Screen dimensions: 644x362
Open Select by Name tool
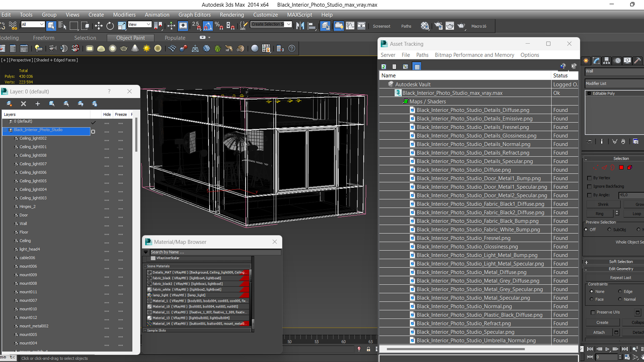click(62, 25)
